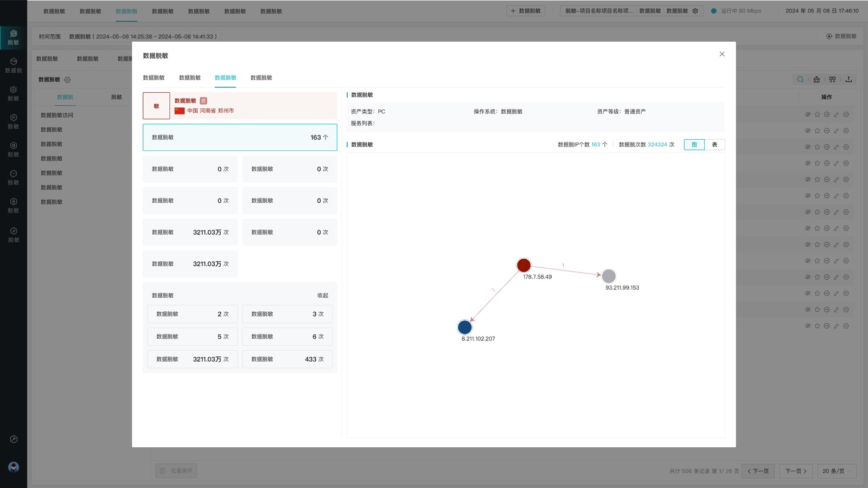Image resolution: width=868 pixels, height=488 pixels.
Task: Click the IP count value 163
Action: coord(596,145)
